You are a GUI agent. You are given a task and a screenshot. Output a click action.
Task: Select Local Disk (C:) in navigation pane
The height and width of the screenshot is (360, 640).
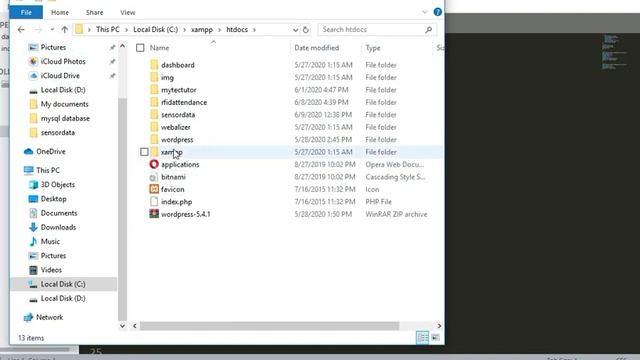click(63, 284)
